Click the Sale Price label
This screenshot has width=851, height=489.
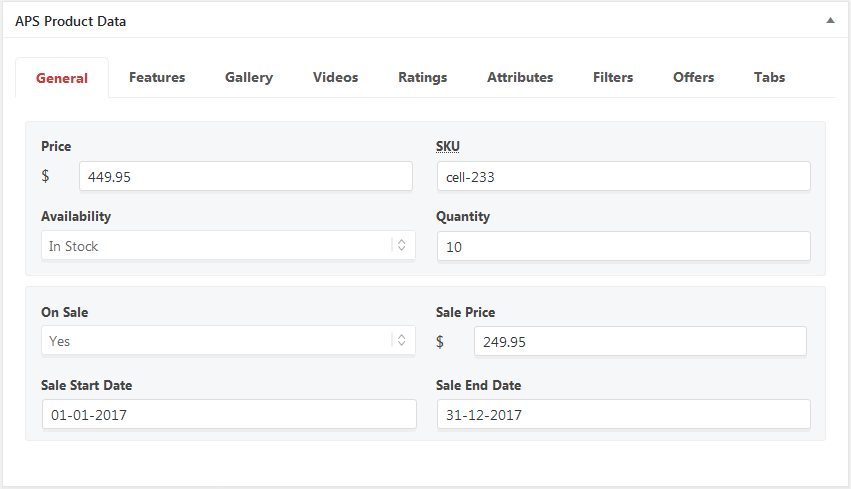tap(466, 312)
